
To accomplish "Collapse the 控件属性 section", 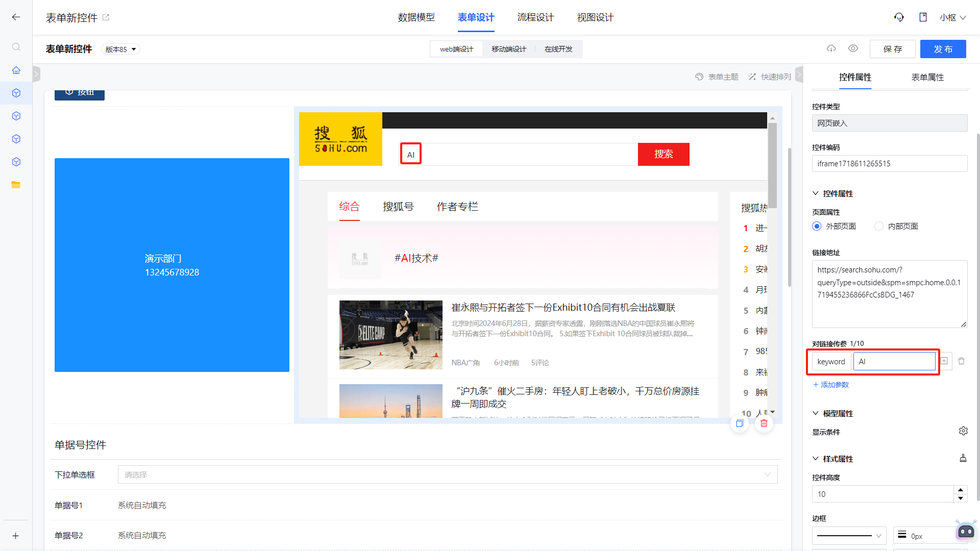I will point(816,193).
